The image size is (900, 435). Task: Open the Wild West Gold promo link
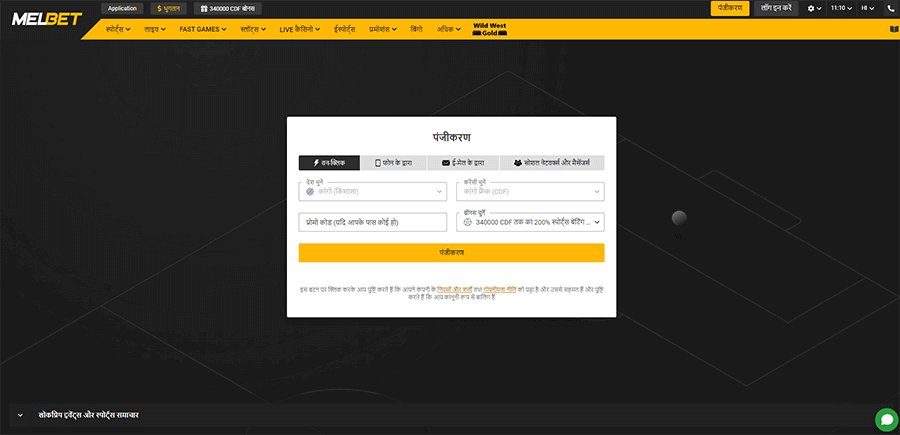tap(490, 29)
